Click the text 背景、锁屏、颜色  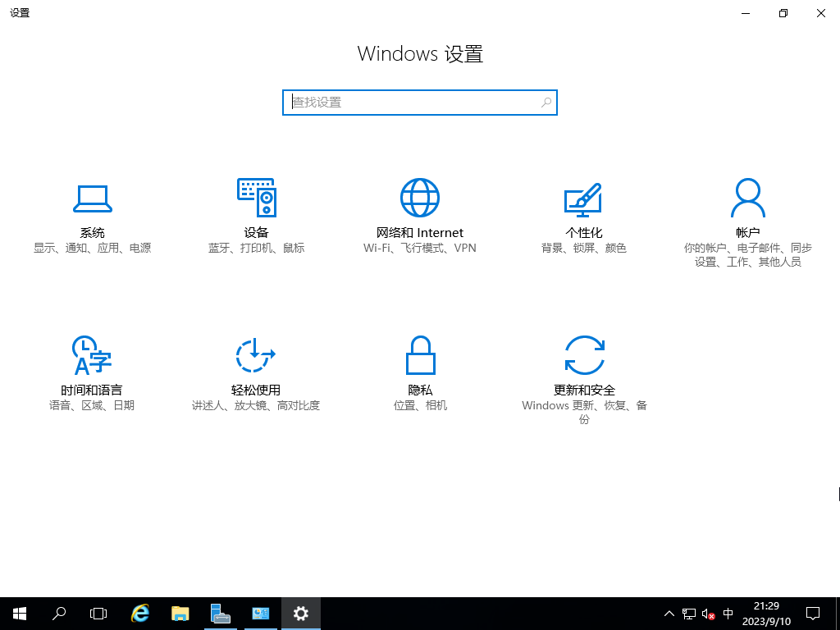(584, 248)
